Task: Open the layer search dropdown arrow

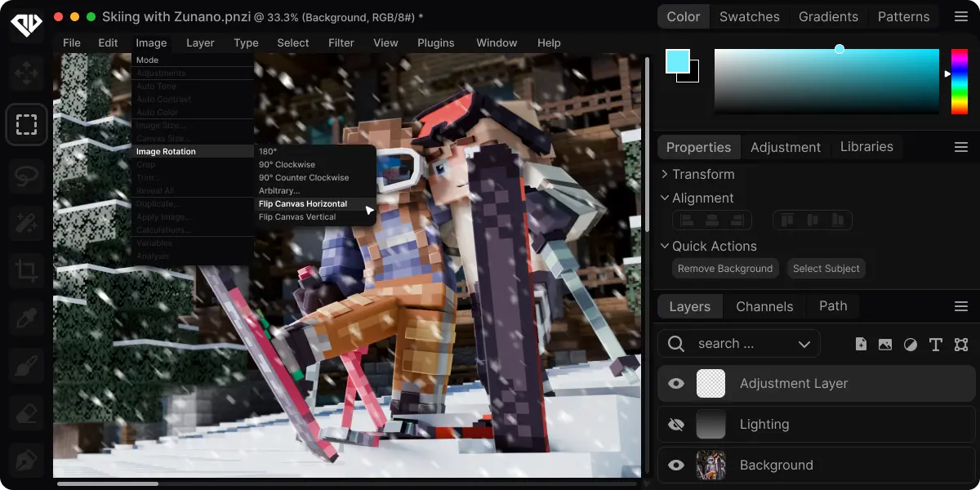Action: (x=804, y=344)
